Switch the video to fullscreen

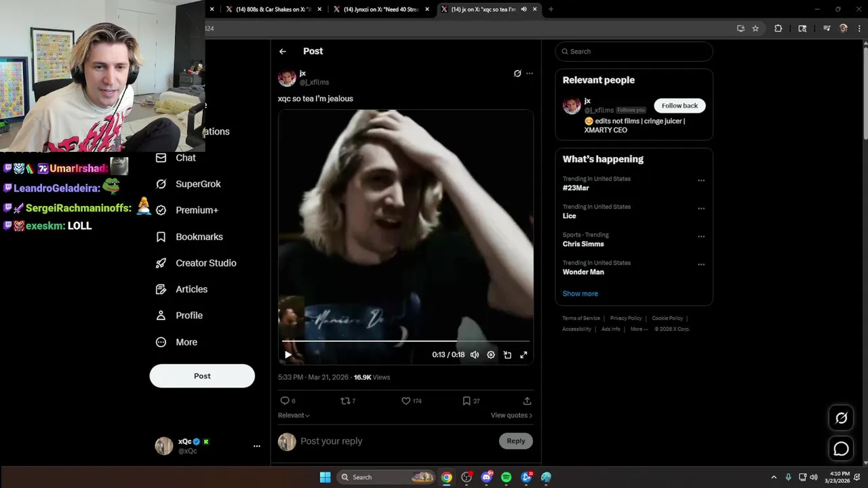(x=524, y=354)
